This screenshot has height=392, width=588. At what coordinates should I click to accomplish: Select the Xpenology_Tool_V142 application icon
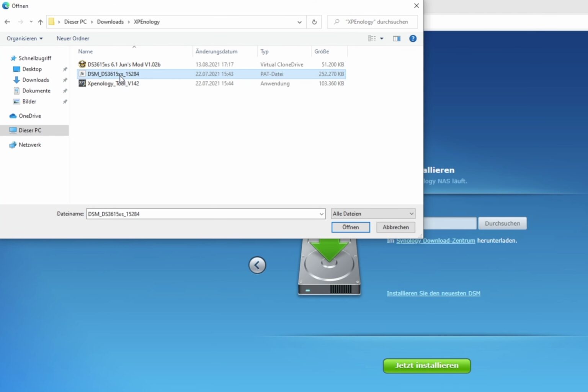[82, 83]
